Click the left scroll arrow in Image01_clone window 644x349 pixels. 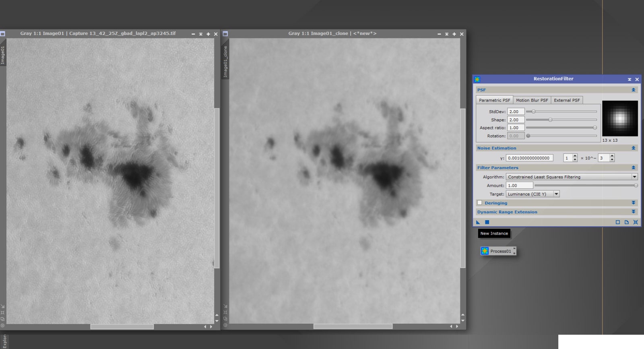coord(451,326)
